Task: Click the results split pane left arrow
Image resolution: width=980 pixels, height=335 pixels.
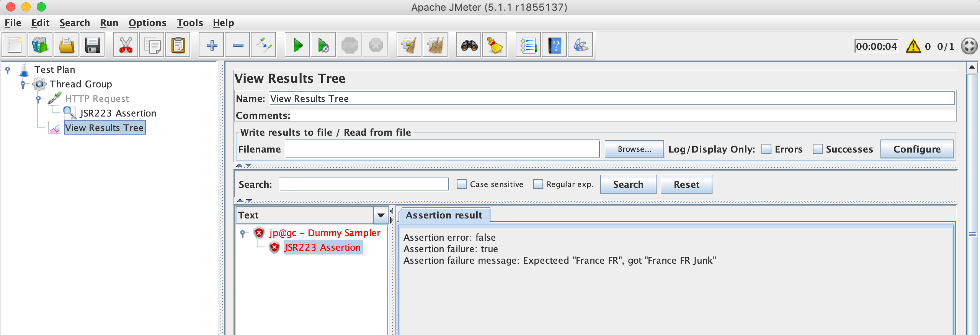Action: (392, 211)
